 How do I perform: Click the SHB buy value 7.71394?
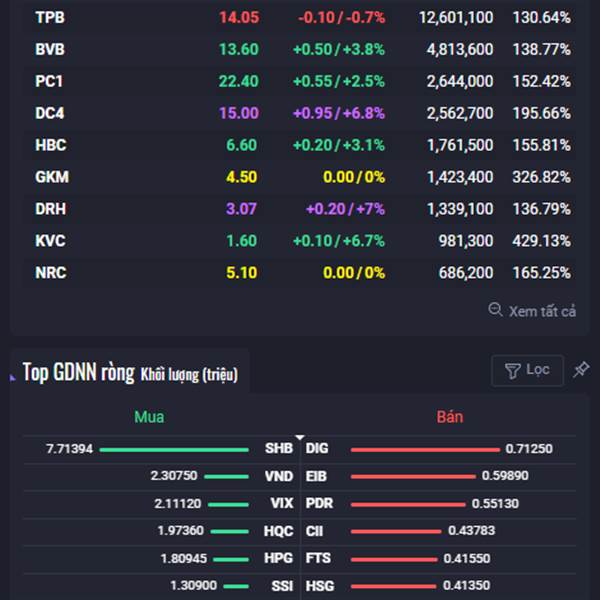[x=69, y=448]
